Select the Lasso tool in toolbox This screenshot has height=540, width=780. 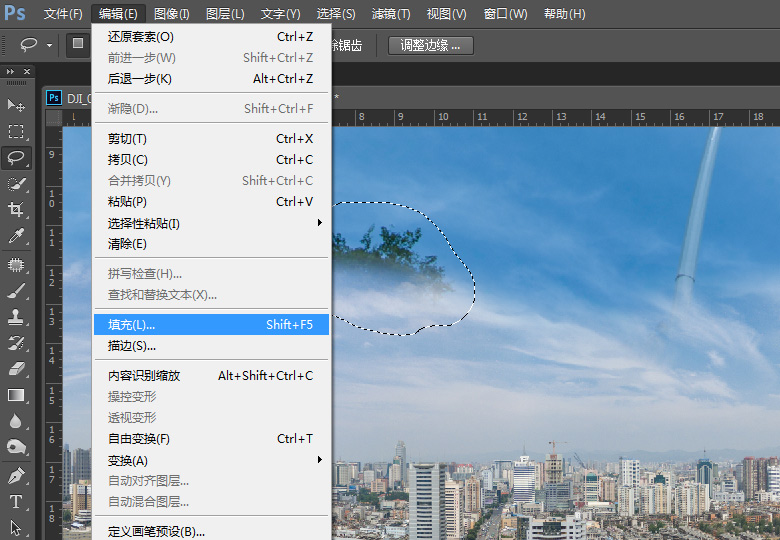pos(16,158)
